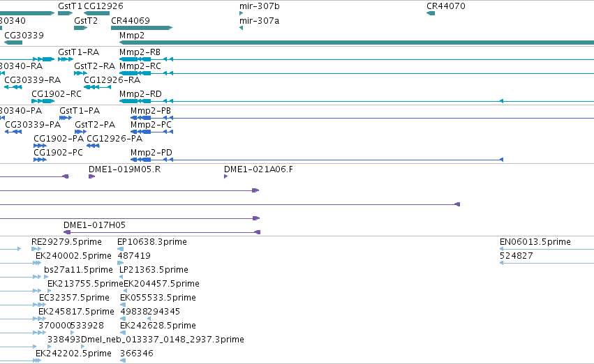Click the EN06013.5prime EST label
Image resolution: width=594 pixels, height=364 pixels.
(x=535, y=241)
